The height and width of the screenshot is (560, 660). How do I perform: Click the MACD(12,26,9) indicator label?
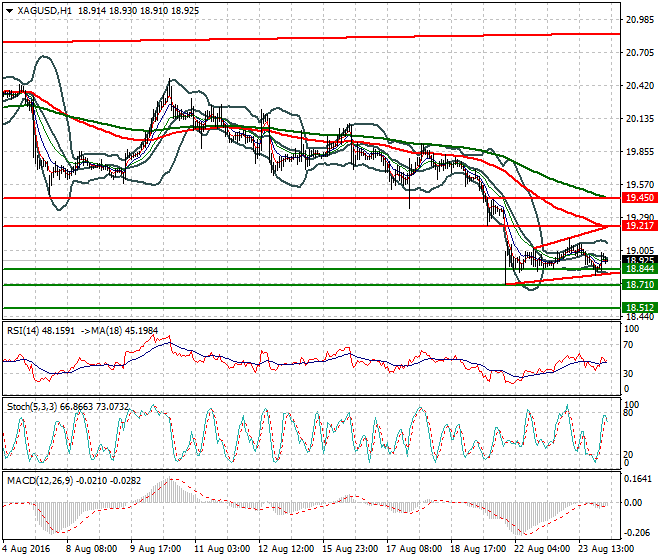[40, 480]
